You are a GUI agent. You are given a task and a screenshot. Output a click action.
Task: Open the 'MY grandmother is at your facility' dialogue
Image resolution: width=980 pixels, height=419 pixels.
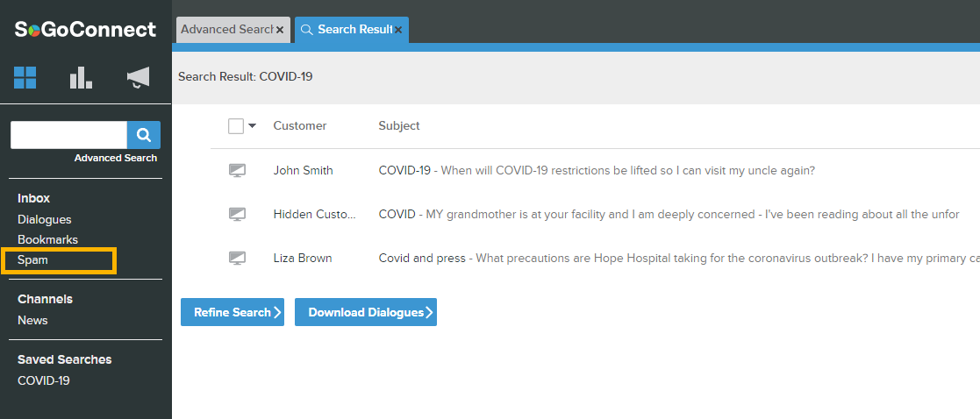pos(669,215)
